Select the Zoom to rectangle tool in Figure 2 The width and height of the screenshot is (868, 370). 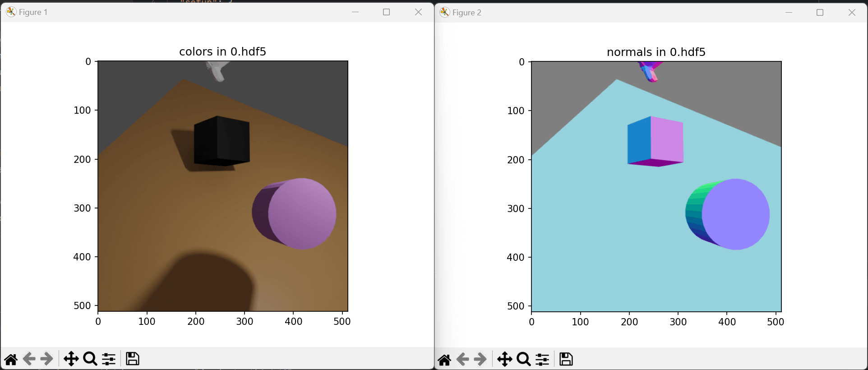pos(524,360)
